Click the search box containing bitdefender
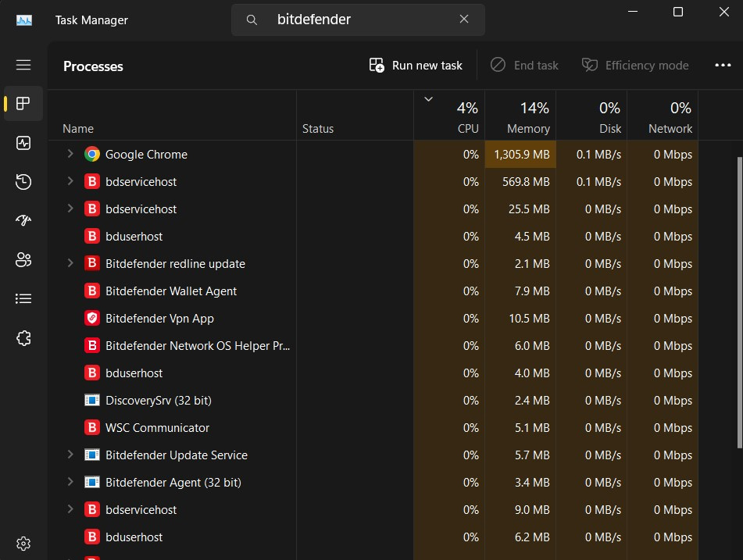The height and width of the screenshot is (560, 743). pos(358,20)
